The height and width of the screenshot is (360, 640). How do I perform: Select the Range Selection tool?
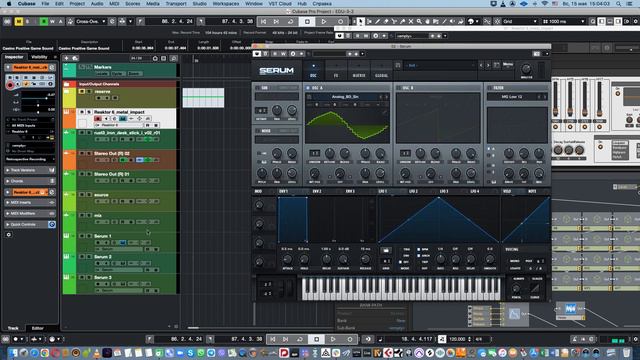pos(369,21)
